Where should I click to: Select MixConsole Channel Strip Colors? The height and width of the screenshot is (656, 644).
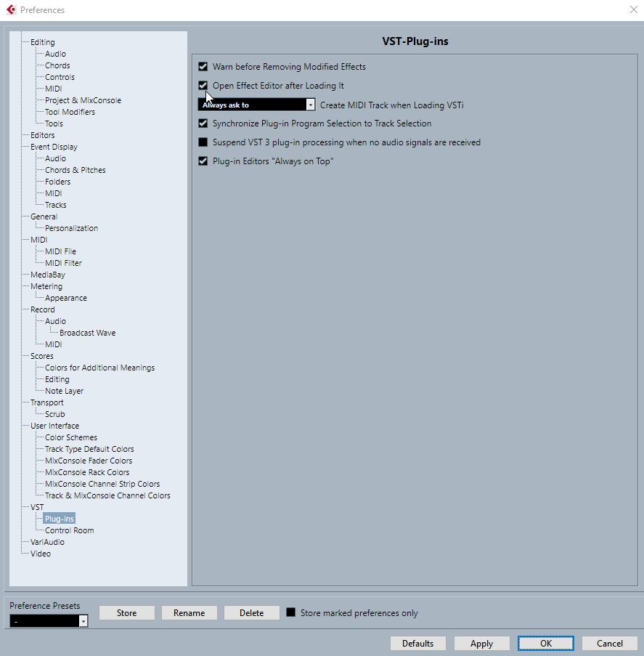coord(102,484)
